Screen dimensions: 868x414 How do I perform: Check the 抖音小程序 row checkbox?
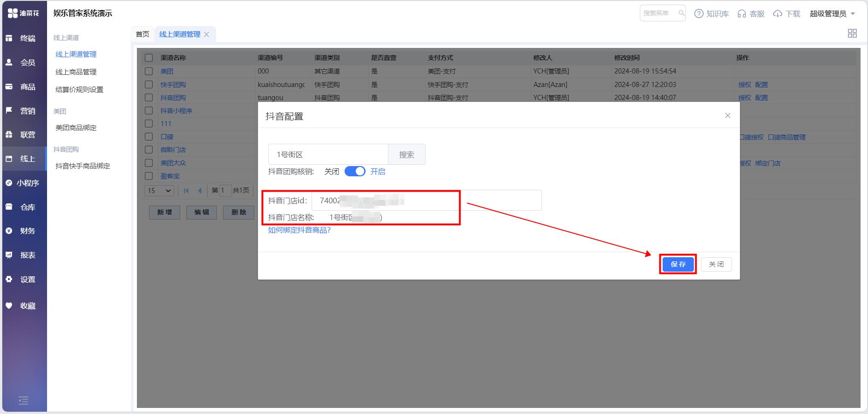pos(149,110)
